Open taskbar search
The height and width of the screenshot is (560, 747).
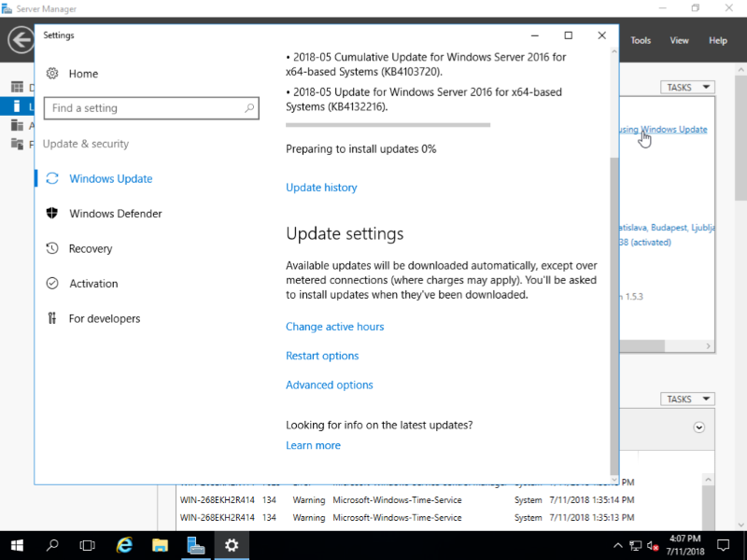point(52,545)
